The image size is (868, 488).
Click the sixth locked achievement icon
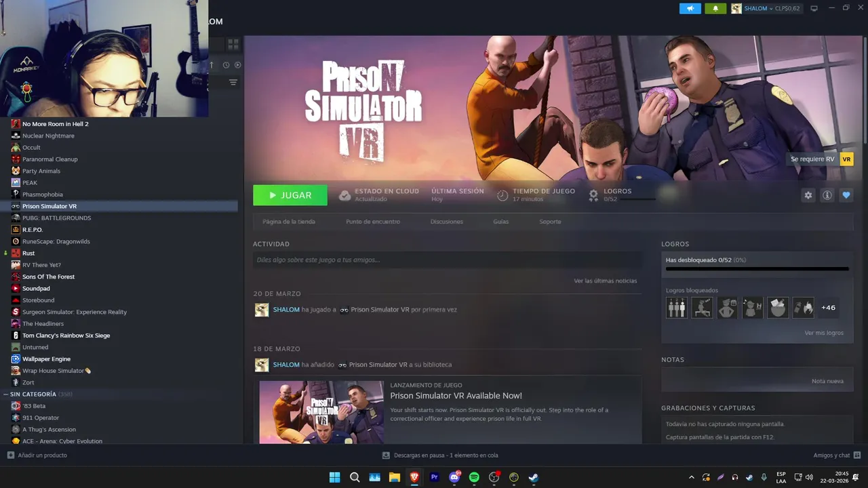click(804, 308)
